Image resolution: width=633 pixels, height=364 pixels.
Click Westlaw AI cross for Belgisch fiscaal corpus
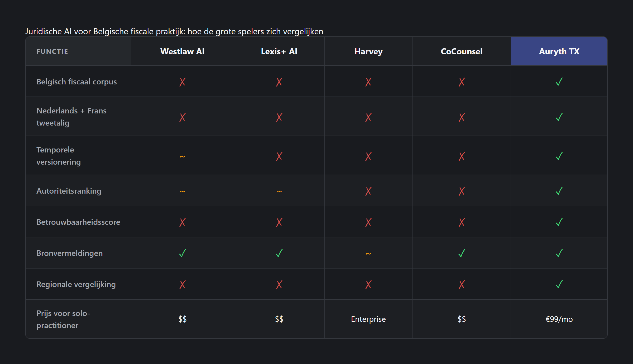(182, 82)
